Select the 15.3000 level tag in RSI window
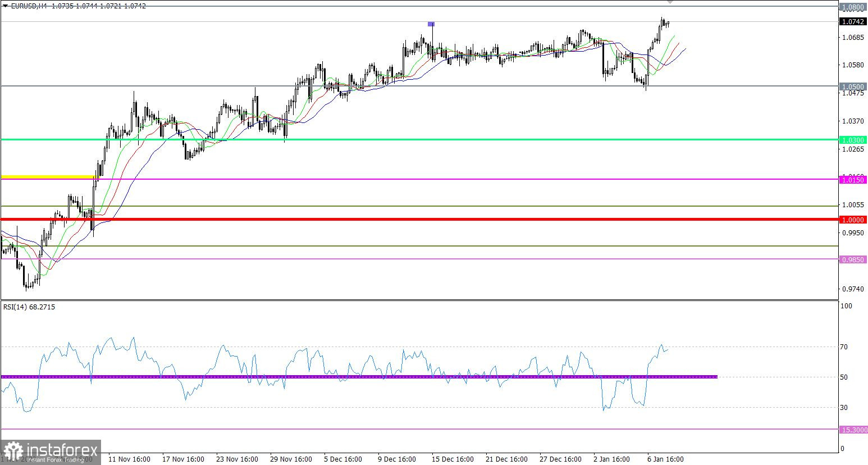Viewport: 868px width, 465px height. coord(853,430)
